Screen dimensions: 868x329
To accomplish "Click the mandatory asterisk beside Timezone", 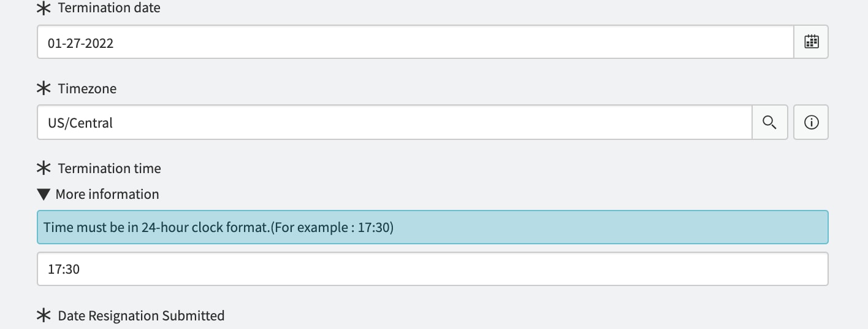I will coord(44,88).
